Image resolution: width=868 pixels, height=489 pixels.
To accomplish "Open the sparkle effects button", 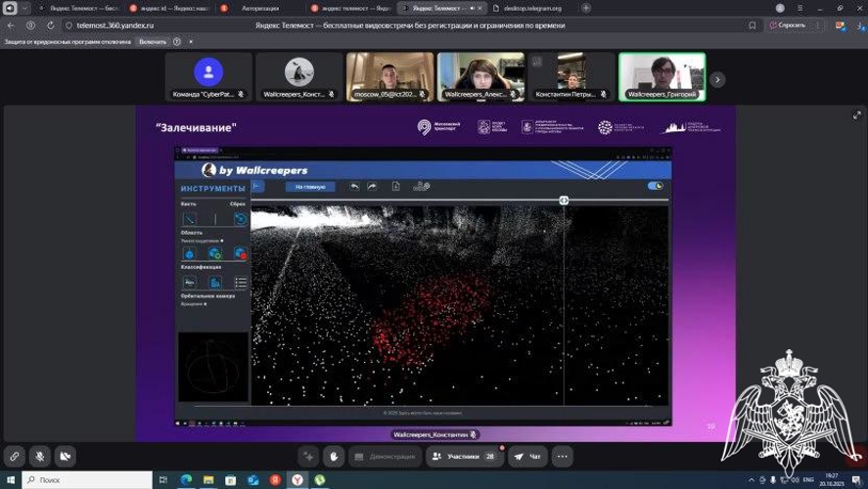I will 308,457.
